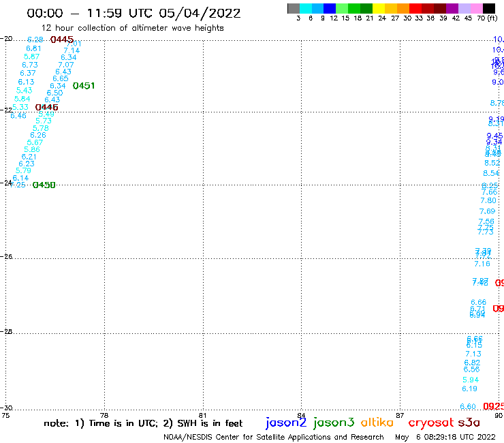Click the 7.80 wave height value
This screenshot has width=504, height=443.
[x=488, y=200]
